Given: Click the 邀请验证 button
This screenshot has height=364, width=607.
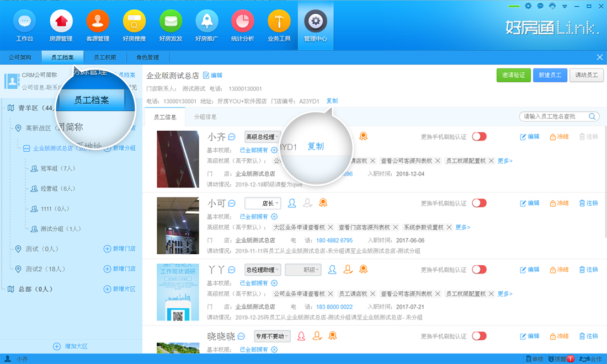Looking at the screenshot, I should (x=513, y=75).
